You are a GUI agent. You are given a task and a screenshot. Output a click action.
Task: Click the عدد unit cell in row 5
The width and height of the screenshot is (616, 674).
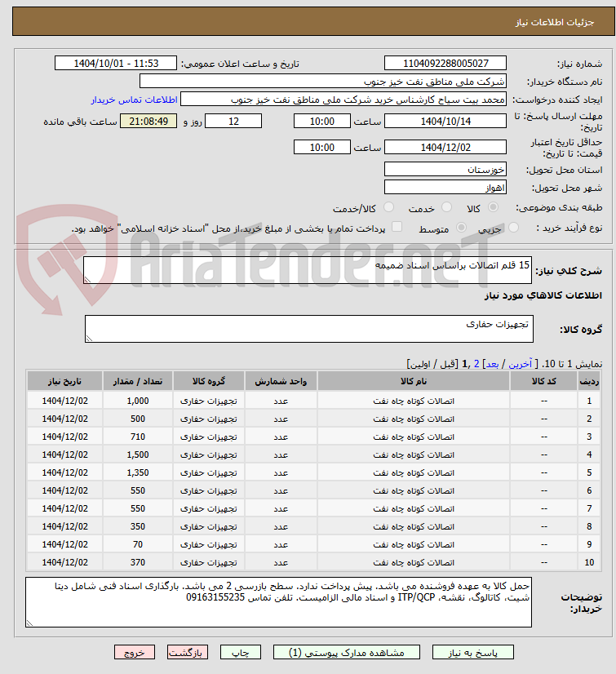click(281, 472)
